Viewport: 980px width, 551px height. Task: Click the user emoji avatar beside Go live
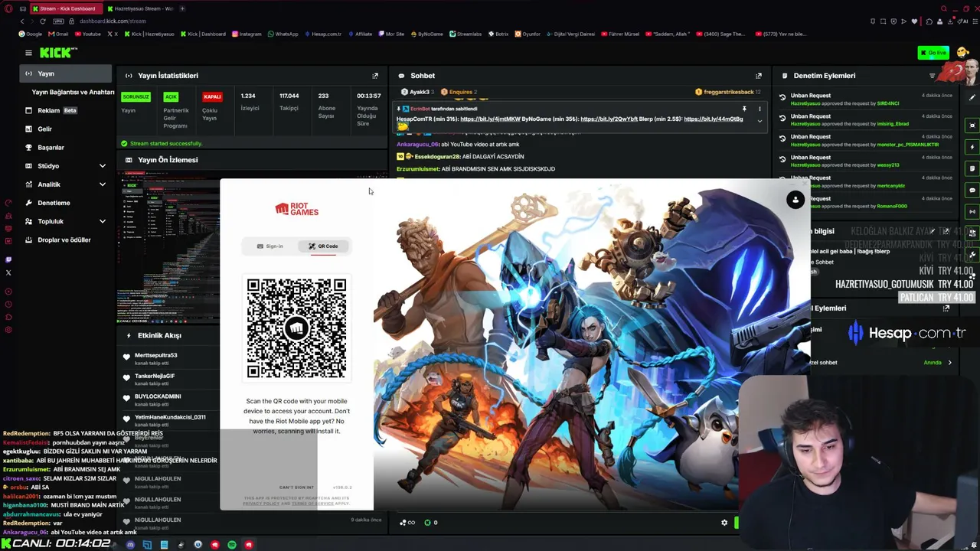(962, 53)
